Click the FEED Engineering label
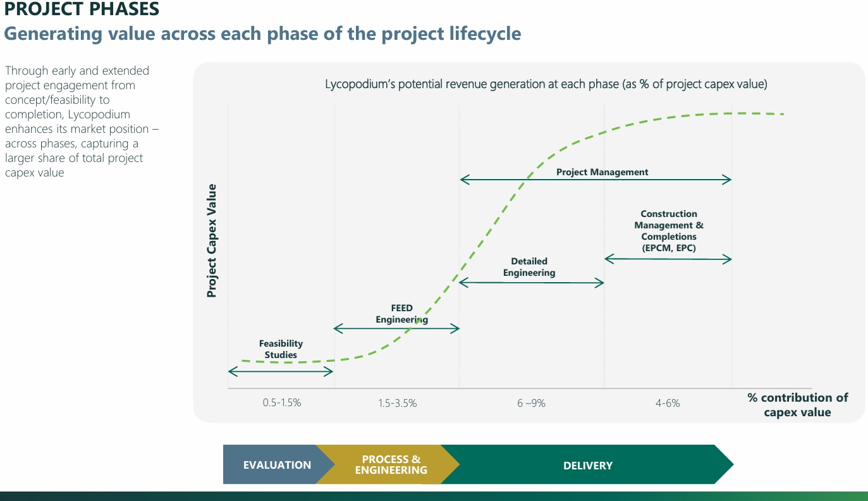This screenshot has width=868, height=501. [x=401, y=314]
